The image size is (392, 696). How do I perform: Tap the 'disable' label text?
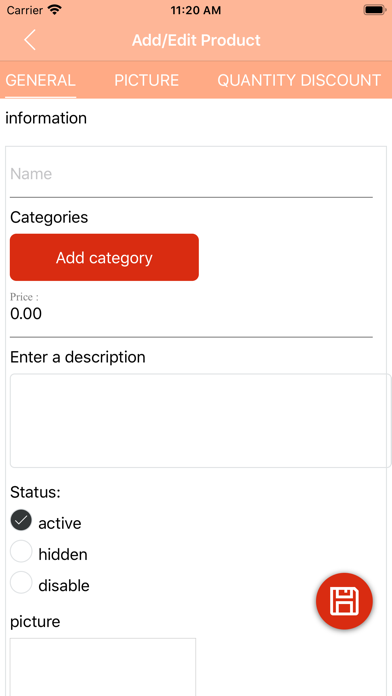(64, 585)
